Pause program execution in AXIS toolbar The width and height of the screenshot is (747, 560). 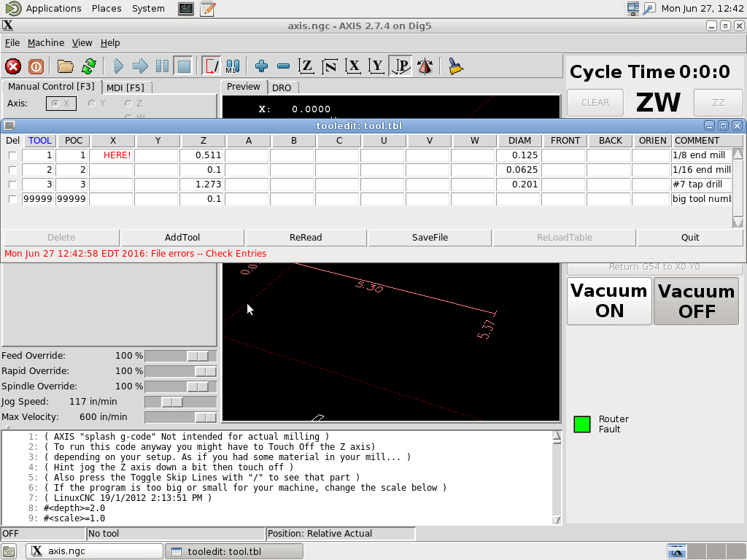[x=162, y=66]
